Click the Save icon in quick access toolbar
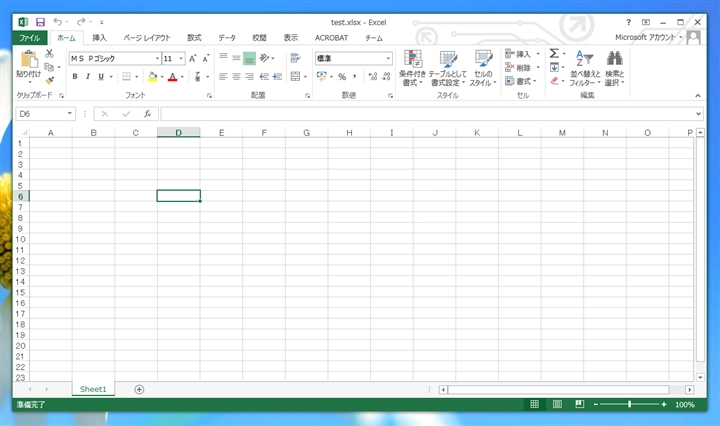 40,22
